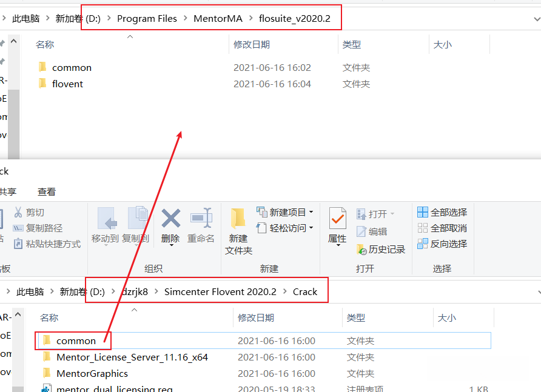Click the Delete (删除) X icon

point(171,218)
